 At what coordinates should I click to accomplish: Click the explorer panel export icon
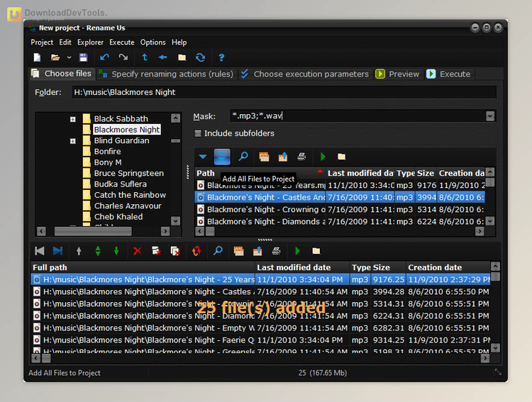pyautogui.click(x=282, y=157)
